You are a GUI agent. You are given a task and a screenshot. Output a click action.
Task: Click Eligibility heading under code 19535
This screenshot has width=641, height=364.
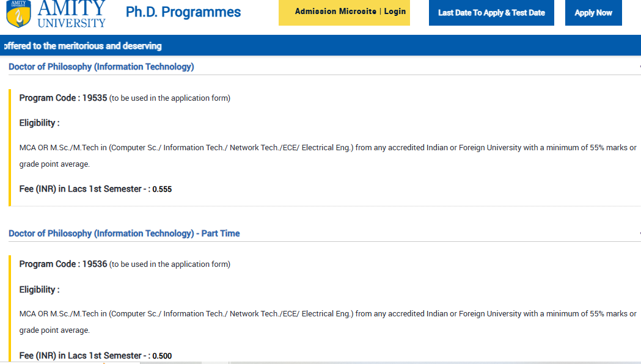(39, 123)
